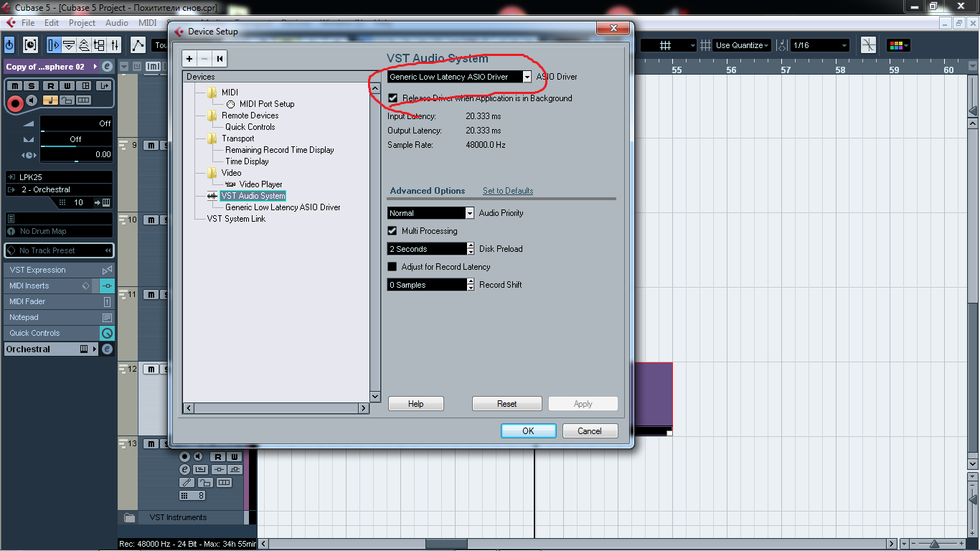The height and width of the screenshot is (551, 980).
Task: Open MIDI input routing LPK25
Action: (x=59, y=177)
